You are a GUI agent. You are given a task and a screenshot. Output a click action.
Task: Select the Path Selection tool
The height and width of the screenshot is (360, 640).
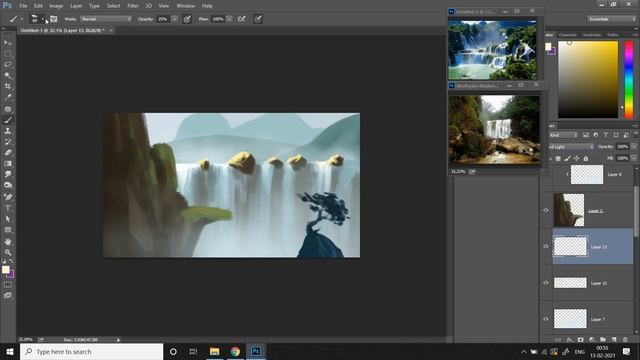click(8, 219)
